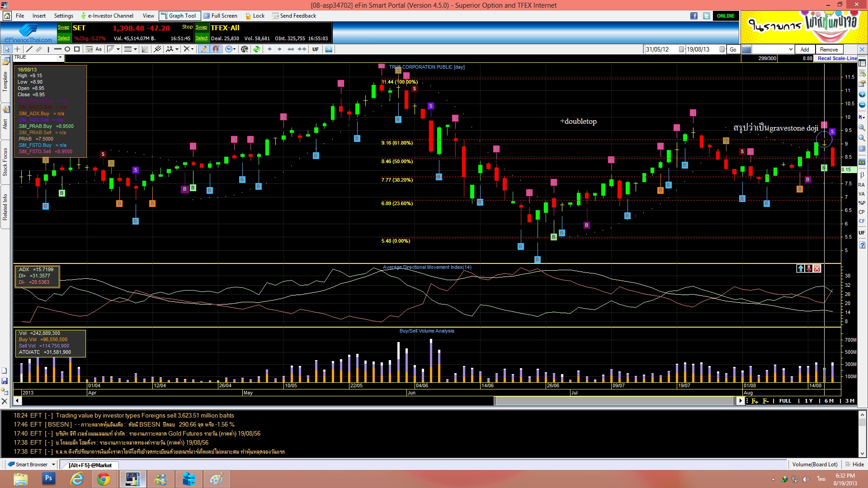Open the Insert menu

click(39, 16)
